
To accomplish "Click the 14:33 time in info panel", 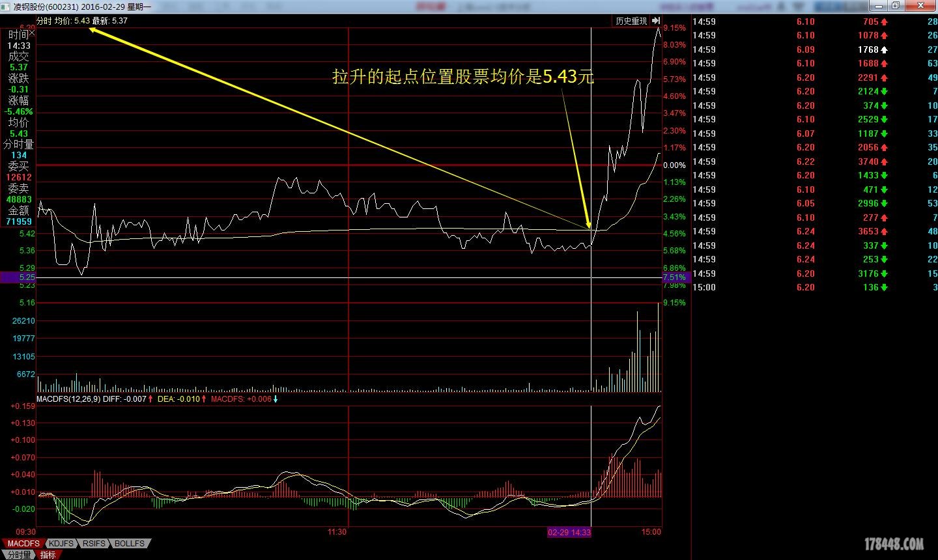I will pyautogui.click(x=19, y=46).
